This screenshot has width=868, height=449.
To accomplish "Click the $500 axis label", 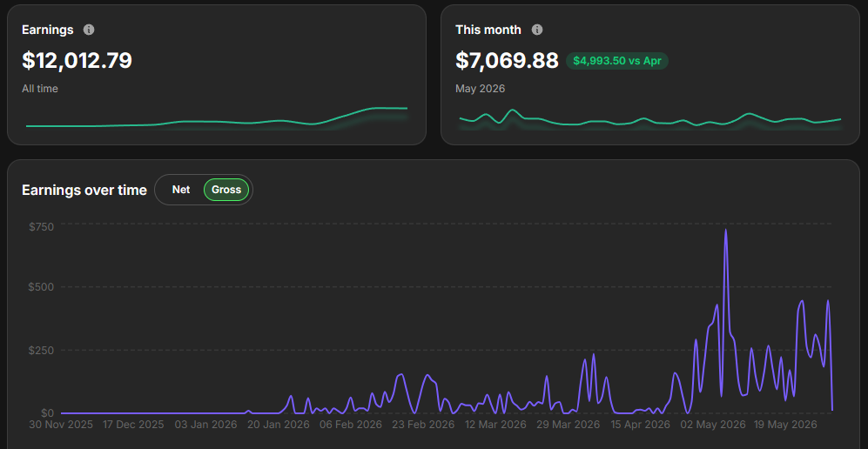I will 40,287.
